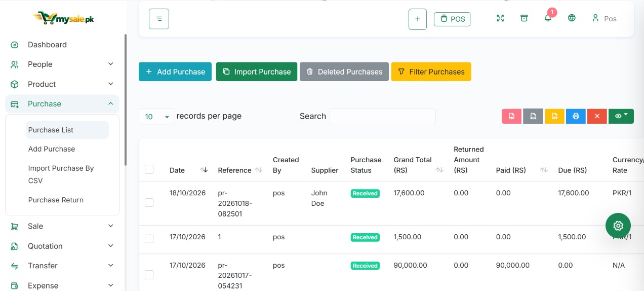Open Import Purchase By CSV submenu item
644x291 pixels.
tap(61, 174)
